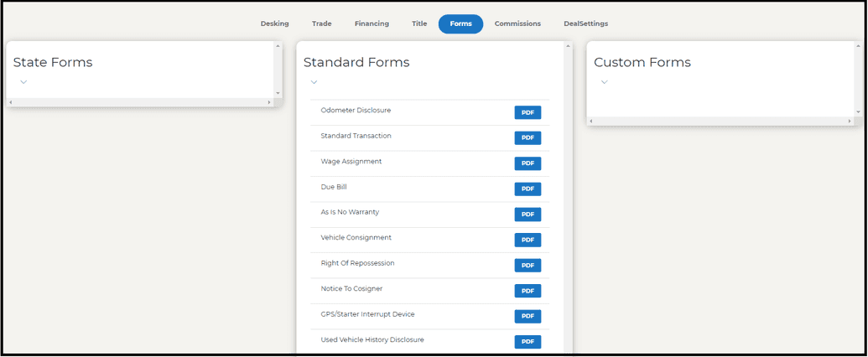Go to the DealSettings tab
Screen dimensions: 868x357
pos(585,23)
